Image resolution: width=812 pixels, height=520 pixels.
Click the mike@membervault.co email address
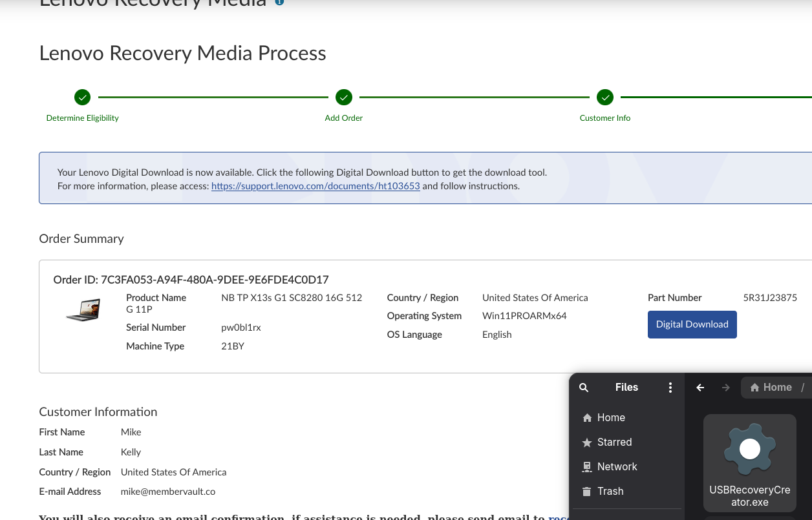pyautogui.click(x=168, y=492)
